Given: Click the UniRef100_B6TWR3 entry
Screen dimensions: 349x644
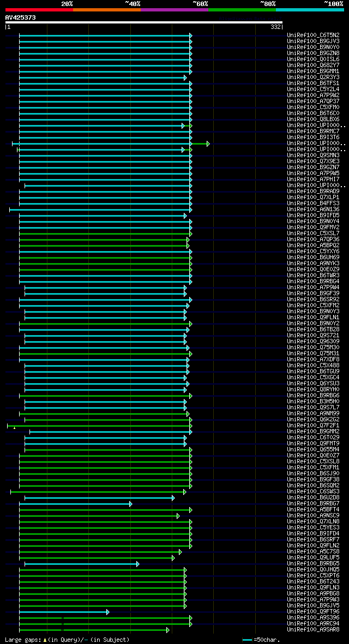Looking at the screenshot, I should 313,276.
